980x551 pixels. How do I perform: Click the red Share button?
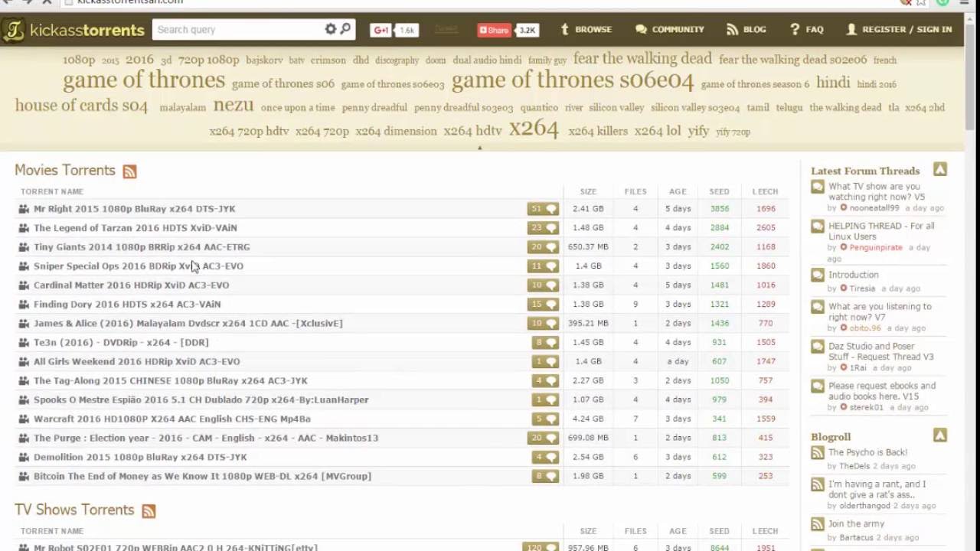(x=494, y=30)
